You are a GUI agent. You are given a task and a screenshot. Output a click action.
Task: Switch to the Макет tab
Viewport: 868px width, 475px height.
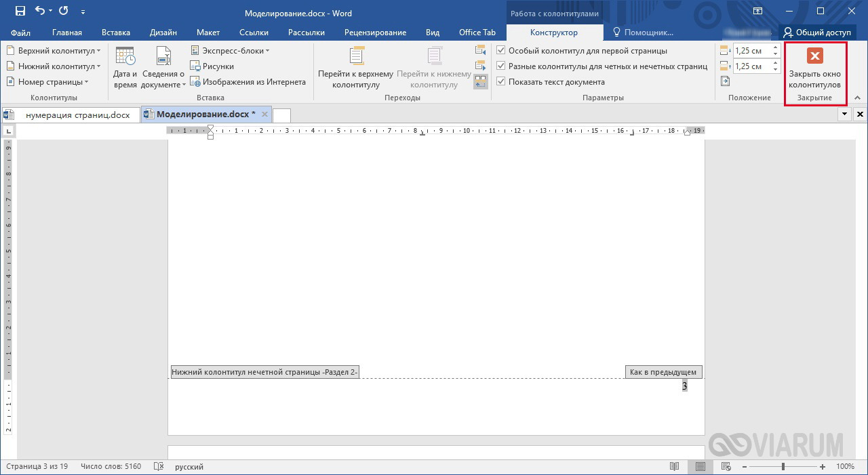[208, 33]
